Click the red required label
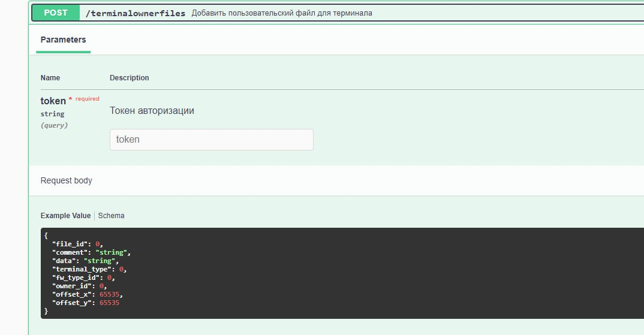Screen dimensions: 644x335 [x=87, y=99]
